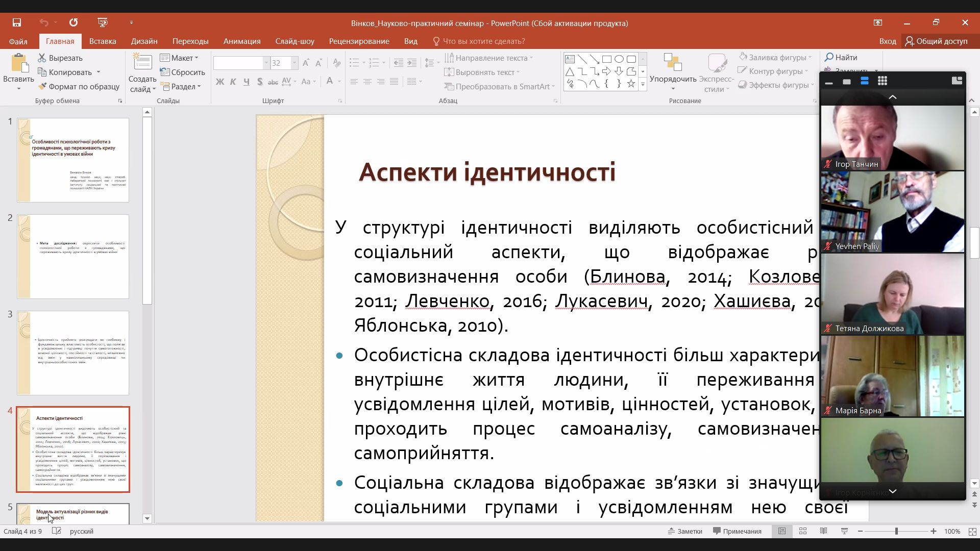The image size is (980, 551).
Task: Click the Format Painter brush icon
Action: coord(42,86)
